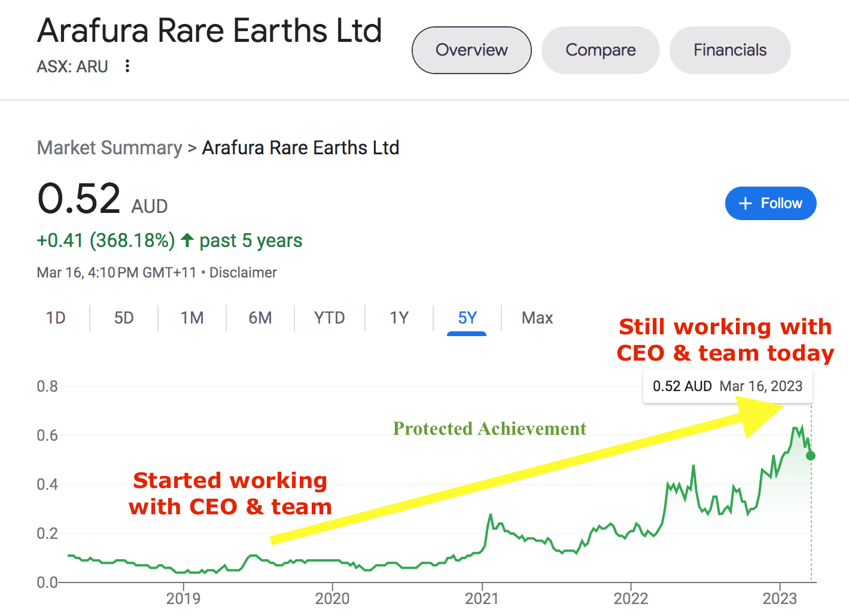
Task: Click the 0.6 y-axis value
Action: click(x=47, y=435)
